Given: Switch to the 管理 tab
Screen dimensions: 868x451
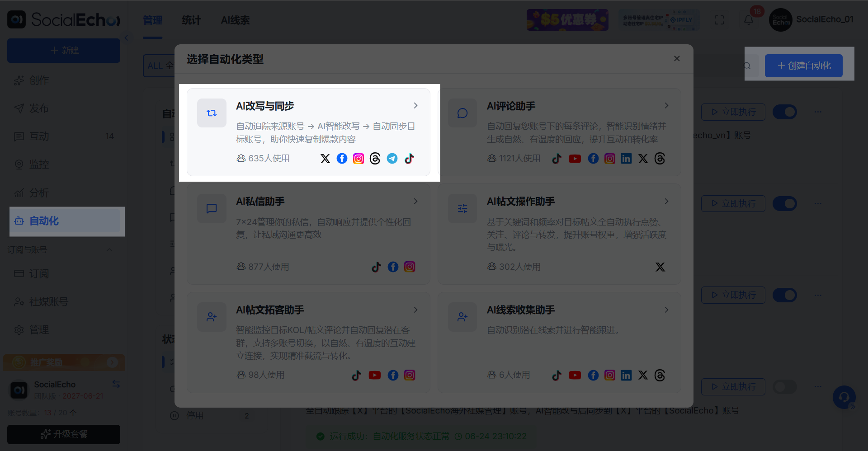Looking at the screenshot, I should [x=153, y=20].
